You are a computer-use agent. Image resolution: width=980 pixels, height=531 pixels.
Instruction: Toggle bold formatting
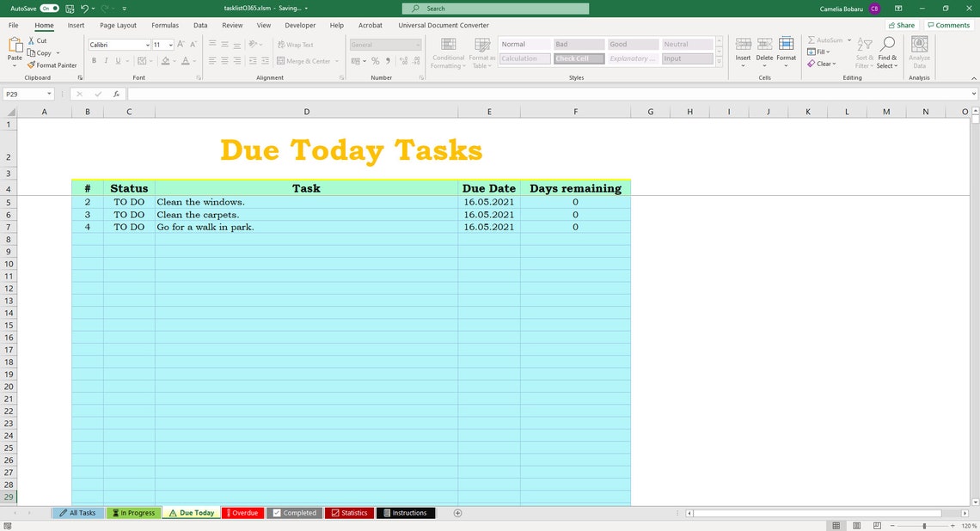[x=94, y=60]
